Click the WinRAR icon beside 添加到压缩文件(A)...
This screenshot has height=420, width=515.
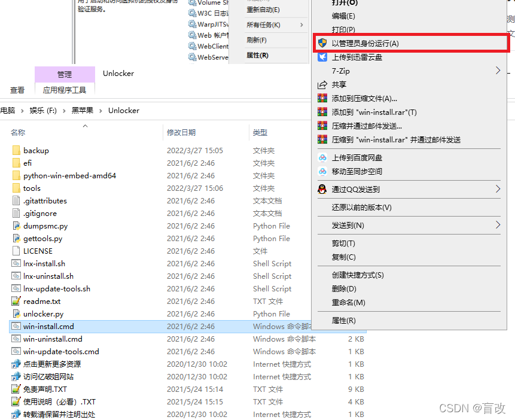pyautogui.click(x=322, y=98)
